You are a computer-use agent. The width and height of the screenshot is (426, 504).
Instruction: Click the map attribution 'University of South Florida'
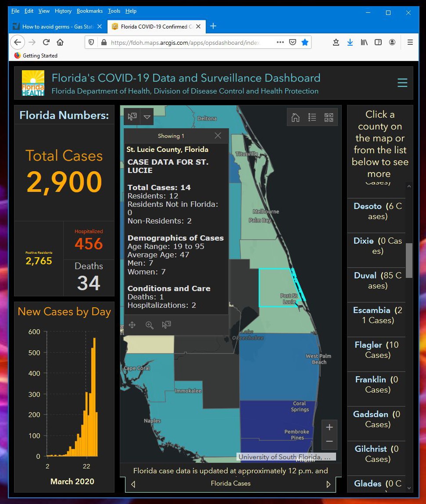pos(286,457)
